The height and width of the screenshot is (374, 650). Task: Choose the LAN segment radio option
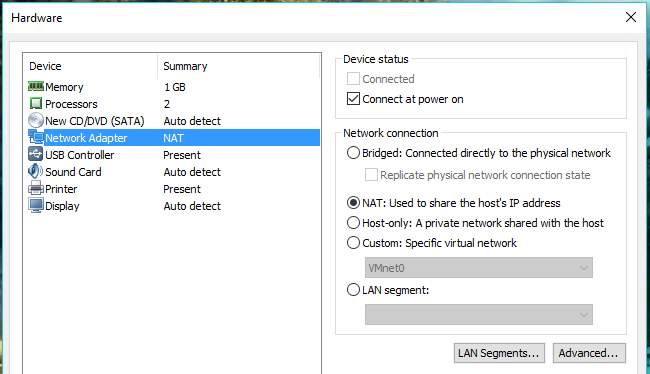point(353,289)
